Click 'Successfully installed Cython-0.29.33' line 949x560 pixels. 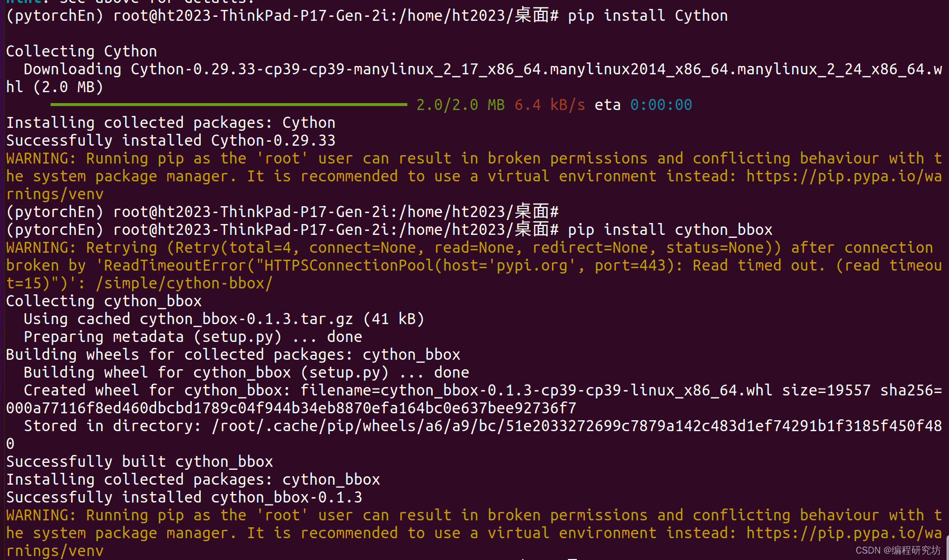click(171, 141)
